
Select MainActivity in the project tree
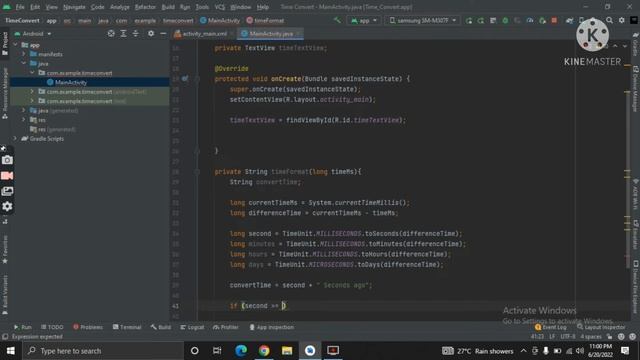(x=71, y=82)
